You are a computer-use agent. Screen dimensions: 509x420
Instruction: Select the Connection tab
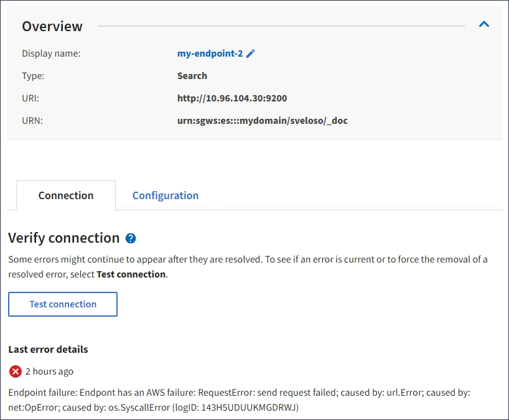click(66, 195)
